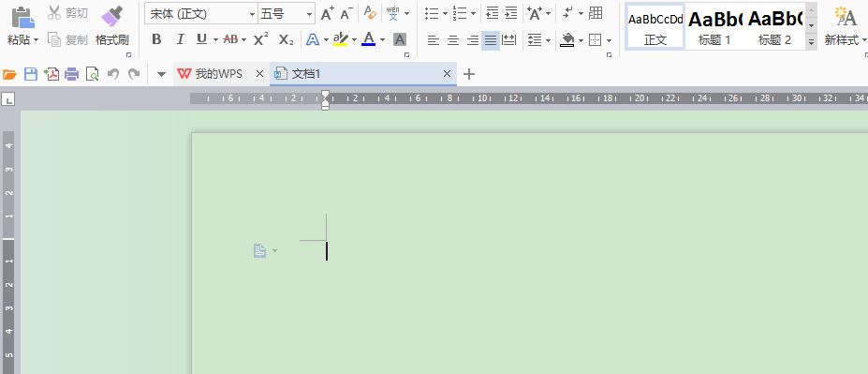Toggle justify alignment
The image size is (868, 374).
point(491,40)
